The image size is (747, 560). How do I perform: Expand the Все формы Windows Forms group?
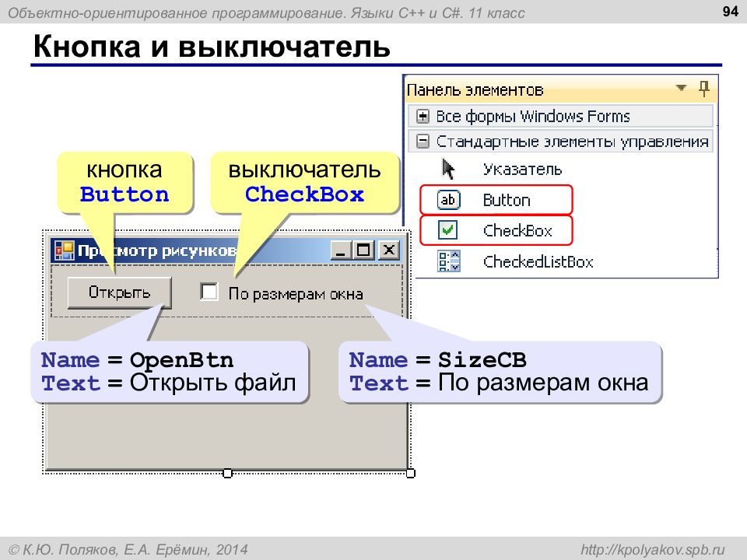(422, 116)
